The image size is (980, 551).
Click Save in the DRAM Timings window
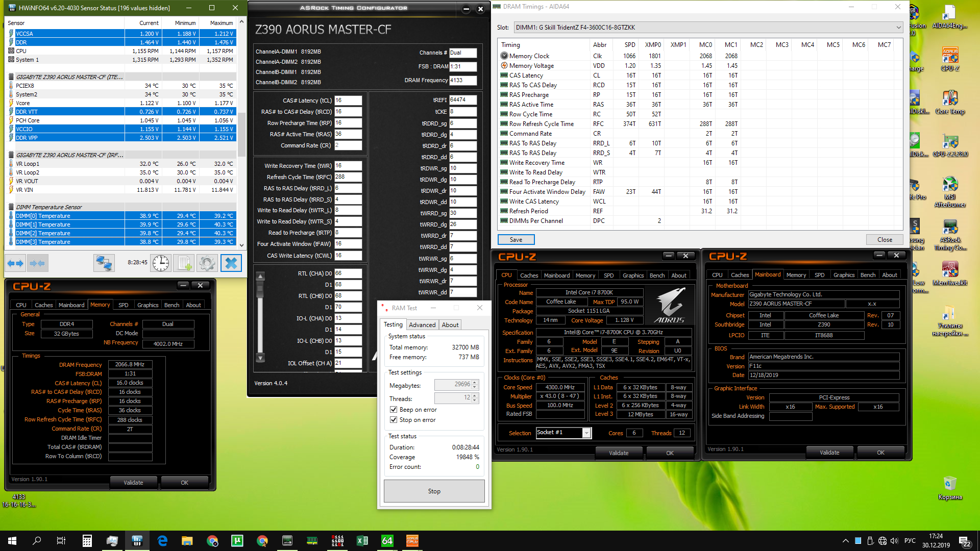[x=516, y=240]
